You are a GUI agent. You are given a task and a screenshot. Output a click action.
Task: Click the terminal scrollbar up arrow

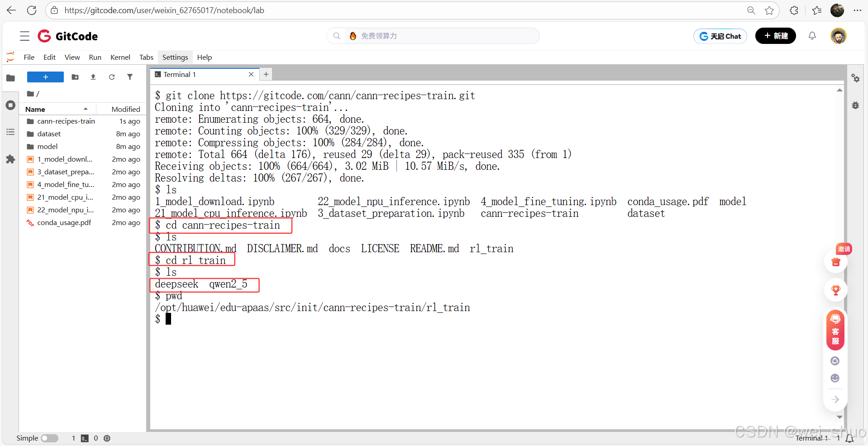click(x=839, y=90)
